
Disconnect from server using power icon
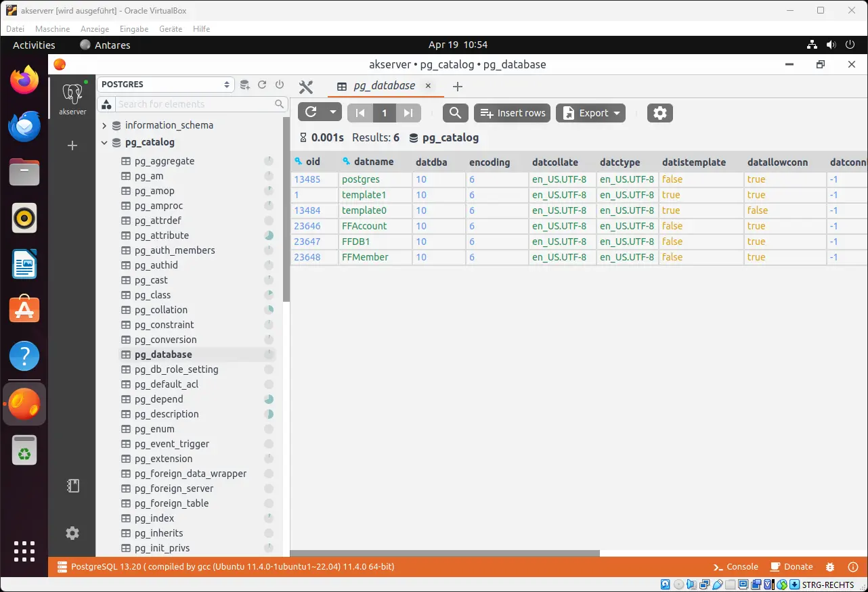pos(280,85)
